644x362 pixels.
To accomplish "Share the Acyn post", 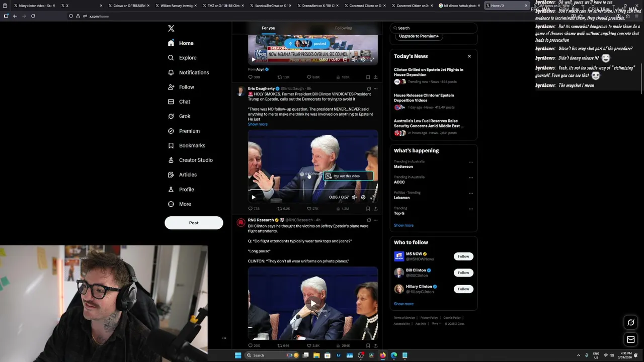I will click(375, 77).
